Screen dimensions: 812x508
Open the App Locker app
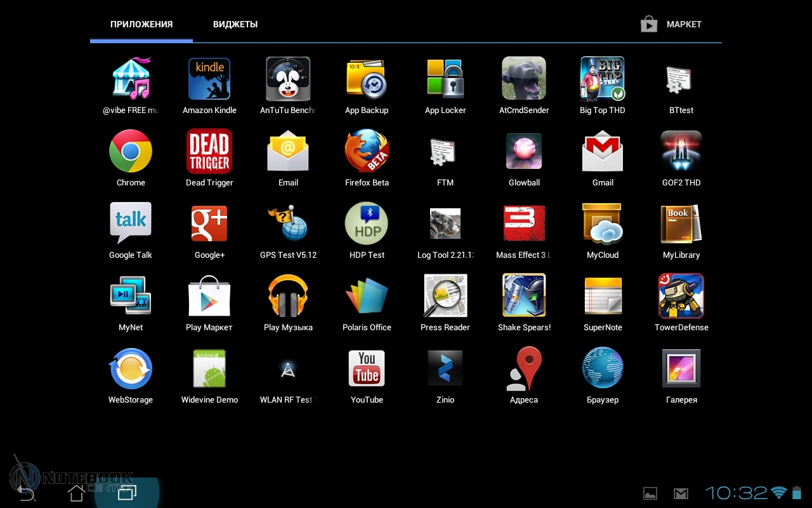(445, 79)
